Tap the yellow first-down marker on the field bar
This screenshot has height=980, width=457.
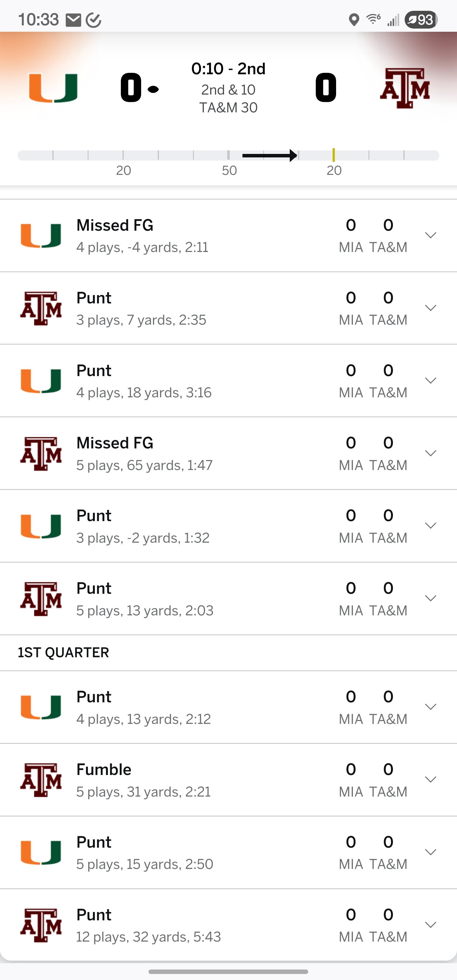click(x=333, y=155)
